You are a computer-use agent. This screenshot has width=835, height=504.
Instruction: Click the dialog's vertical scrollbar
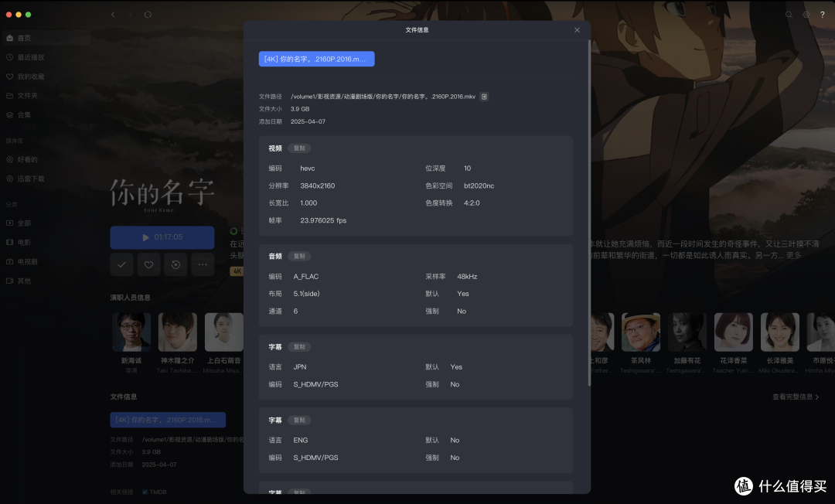click(589, 213)
